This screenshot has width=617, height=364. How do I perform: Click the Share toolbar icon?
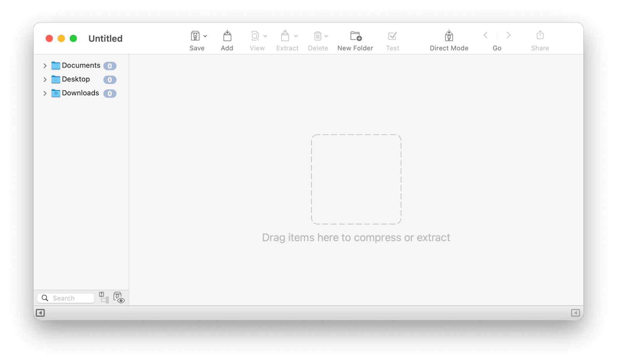(540, 35)
